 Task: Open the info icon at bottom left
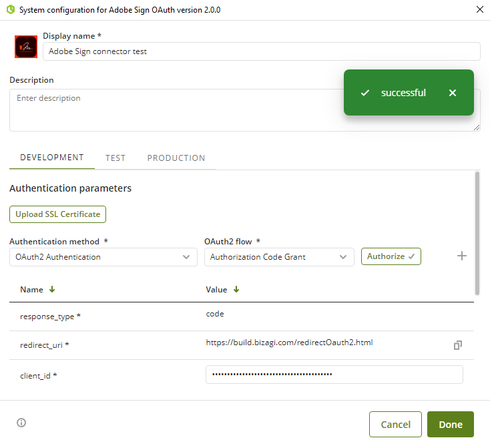click(21, 423)
